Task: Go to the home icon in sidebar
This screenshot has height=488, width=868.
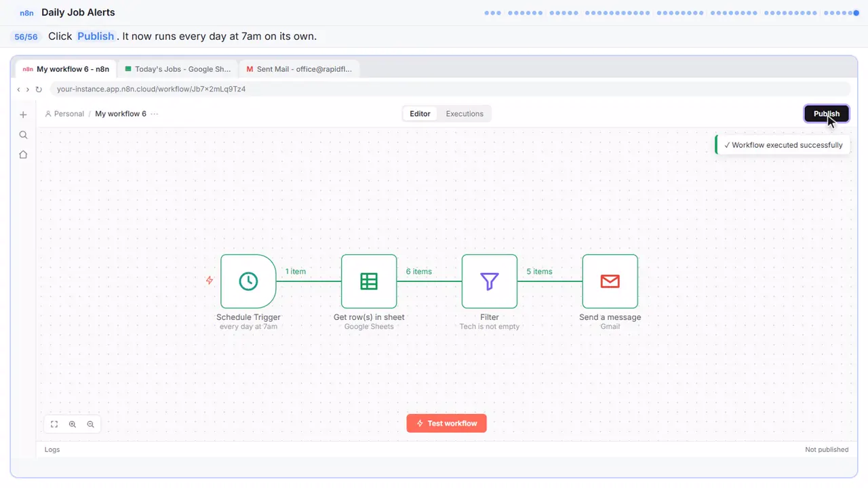Action: tap(23, 155)
